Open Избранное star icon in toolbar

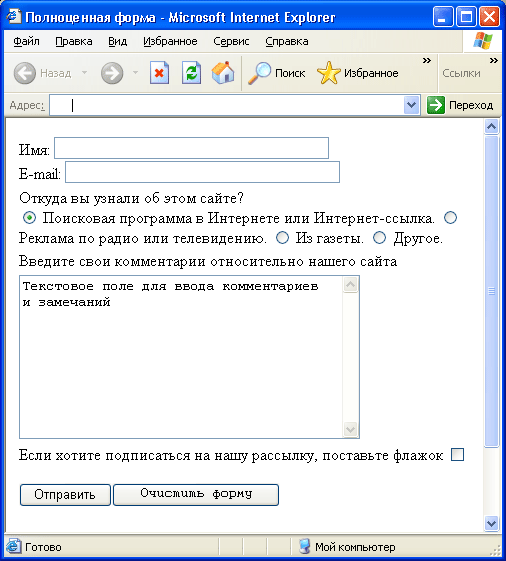pos(329,73)
